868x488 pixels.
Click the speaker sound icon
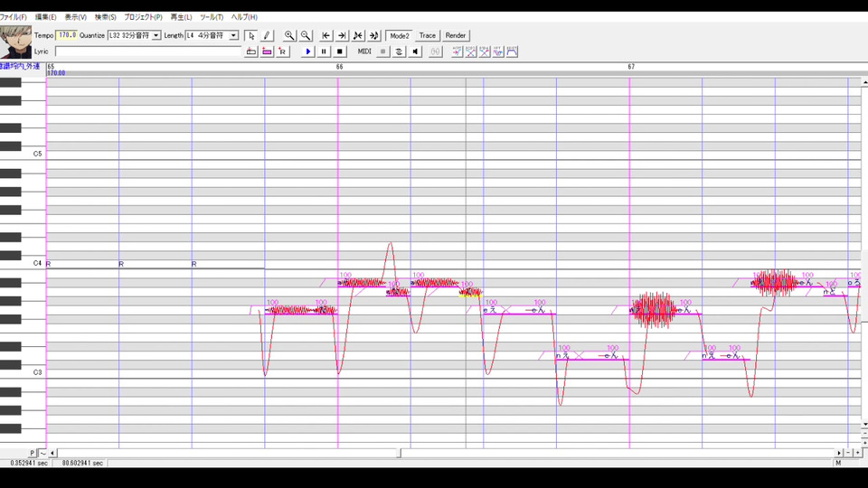pyautogui.click(x=415, y=52)
